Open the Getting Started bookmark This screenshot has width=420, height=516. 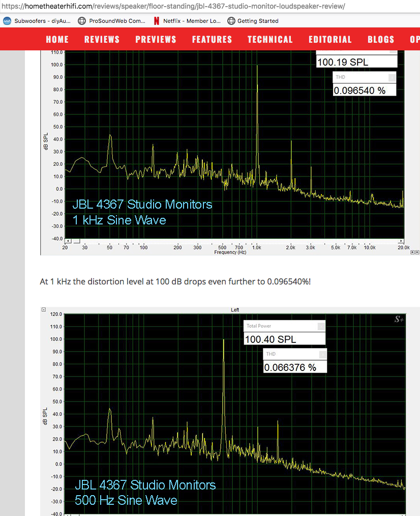tap(253, 21)
